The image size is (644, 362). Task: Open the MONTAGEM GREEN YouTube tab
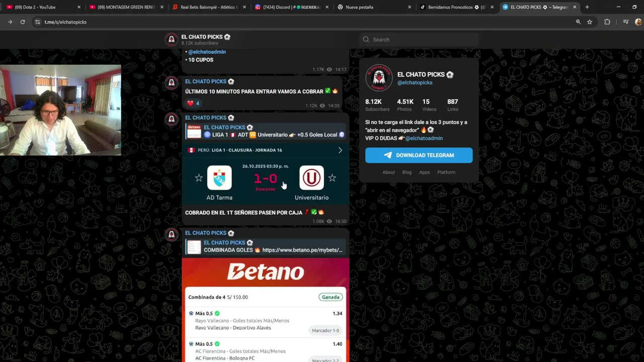click(x=126, y=7)
